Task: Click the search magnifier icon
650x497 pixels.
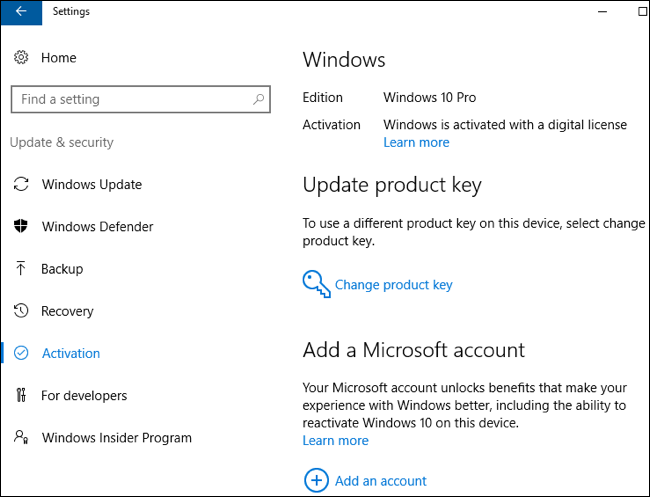Action: [258, 99]
